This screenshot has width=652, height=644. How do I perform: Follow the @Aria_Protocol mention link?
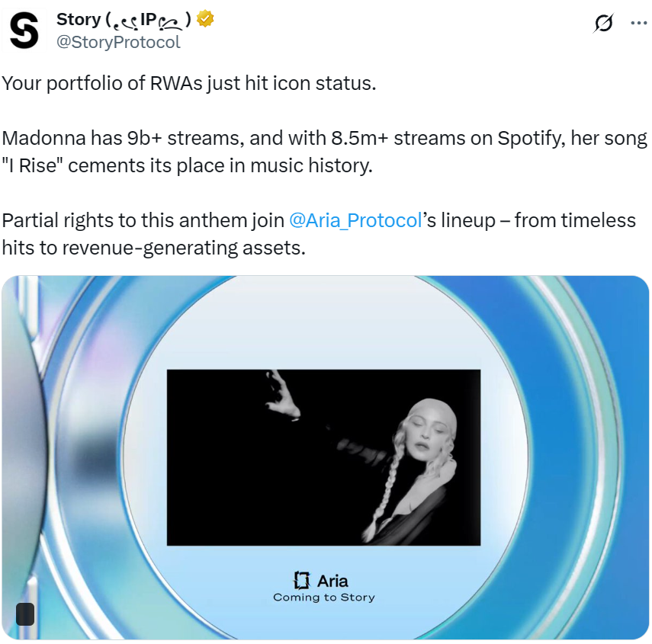(355, 220)
